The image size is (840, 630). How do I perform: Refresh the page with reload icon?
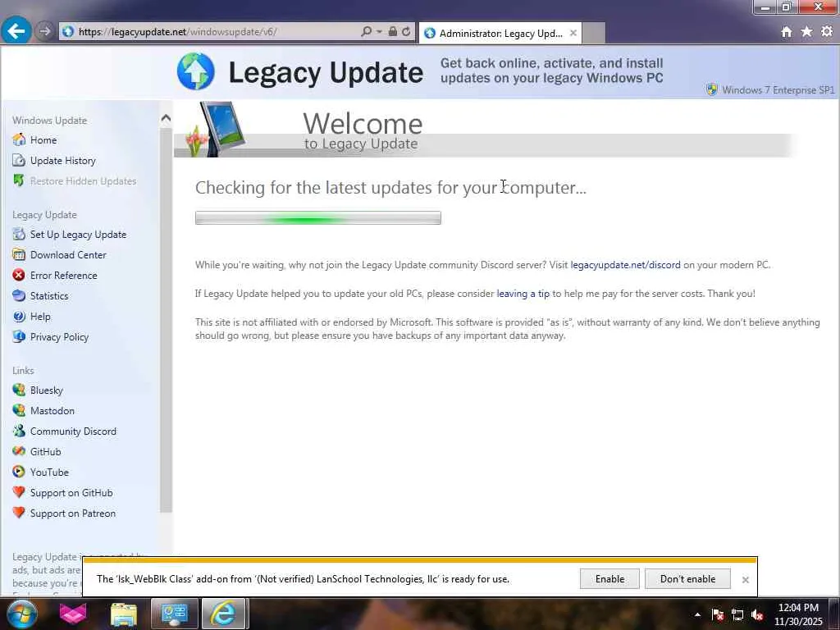(407, 32)
